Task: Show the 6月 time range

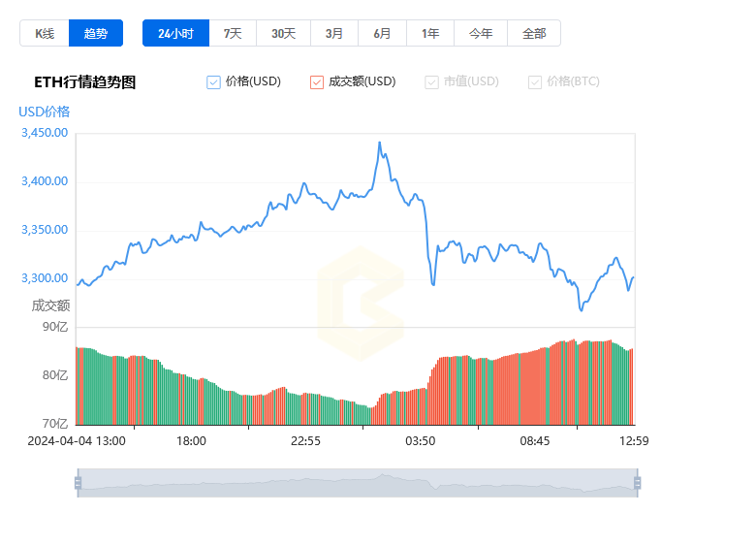Action: [x=382, y=33]
